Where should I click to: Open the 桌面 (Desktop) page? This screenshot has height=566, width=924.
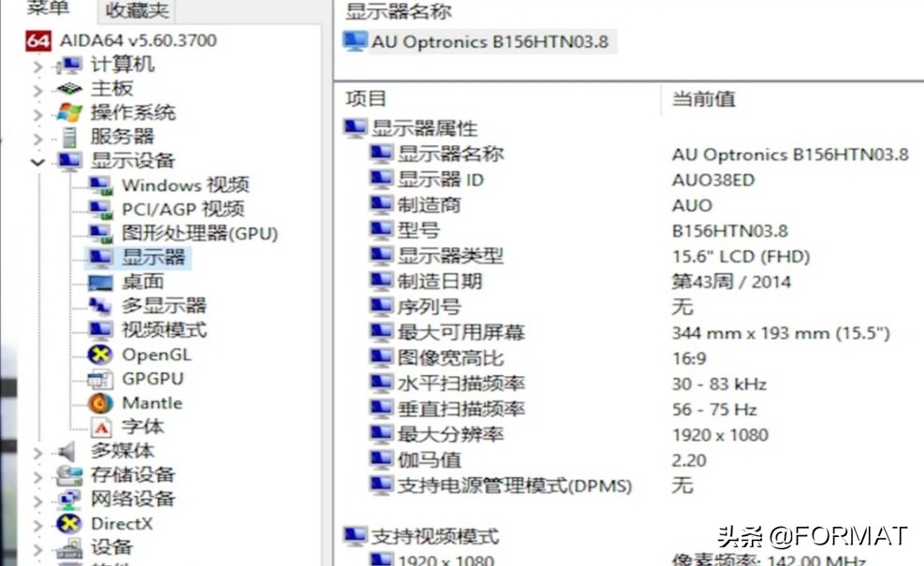(143, 282)
